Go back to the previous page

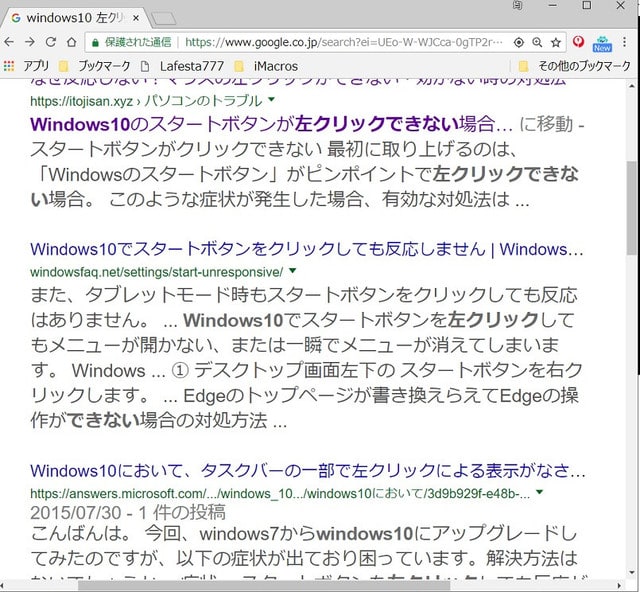click(x=9, y=42)
